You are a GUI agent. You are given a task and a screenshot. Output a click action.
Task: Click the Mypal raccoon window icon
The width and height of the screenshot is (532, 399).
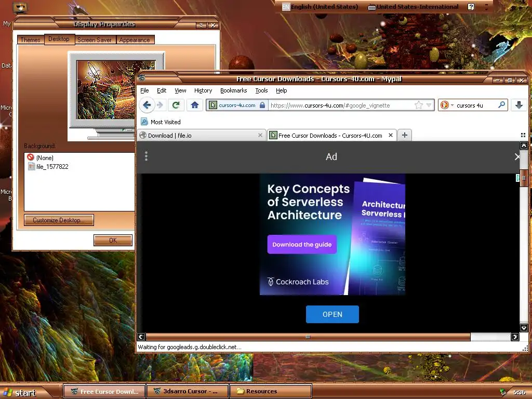(x=142, y=78)
